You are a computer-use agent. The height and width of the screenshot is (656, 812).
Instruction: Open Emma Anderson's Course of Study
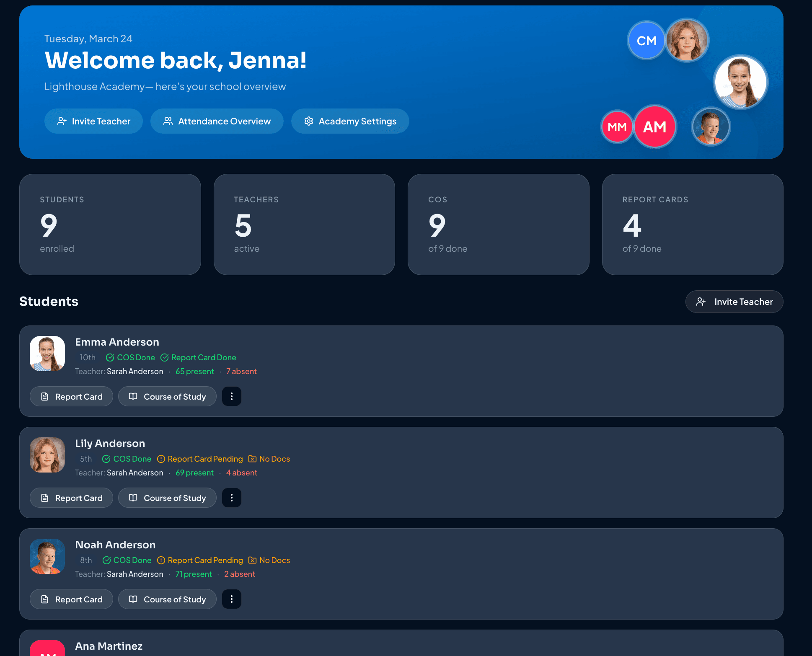[167, 396]
